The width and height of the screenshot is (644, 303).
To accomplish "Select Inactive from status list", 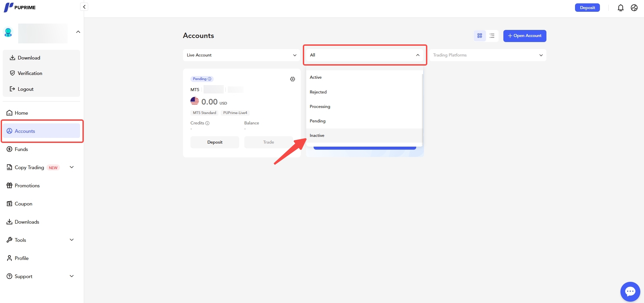I will point(317,136).
